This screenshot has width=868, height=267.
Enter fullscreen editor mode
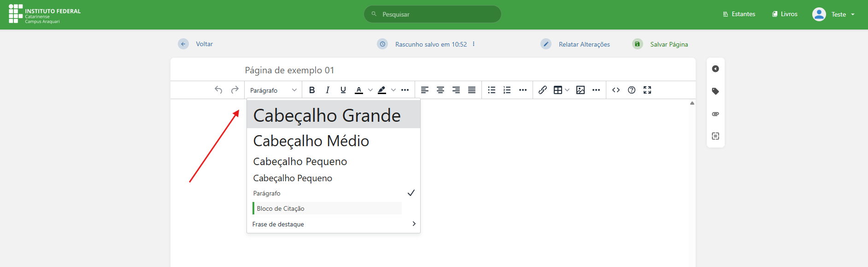tap(647, 90)
